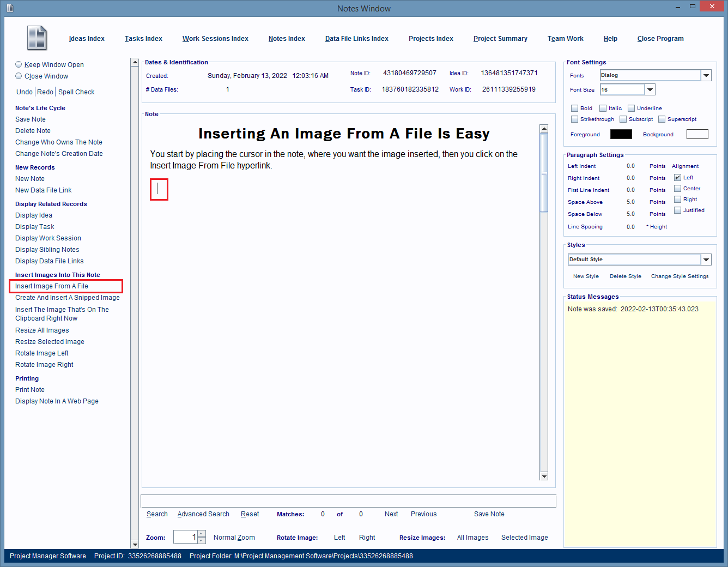
Task: Run Spell Check
Action: point(76,92)
